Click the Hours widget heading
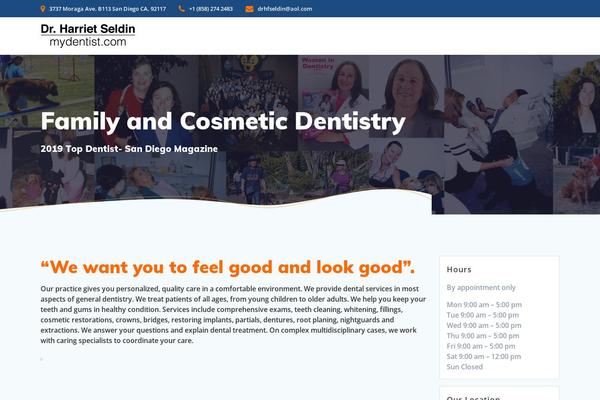600x400 pixels. tap(459, 269)
